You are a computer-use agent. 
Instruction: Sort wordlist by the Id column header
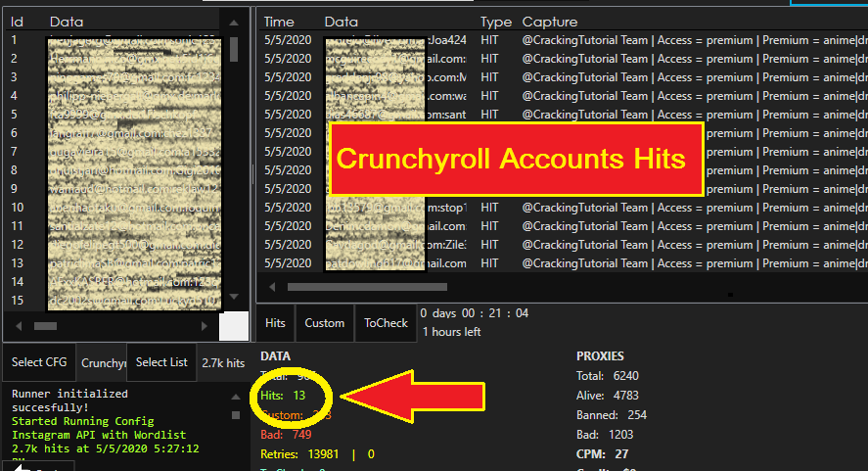18,22
